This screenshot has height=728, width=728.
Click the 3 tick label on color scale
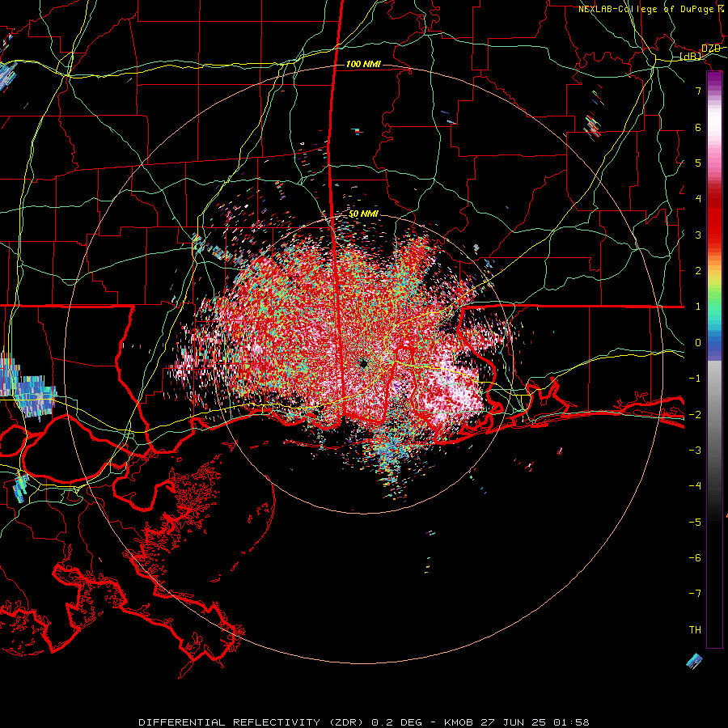(698, 235)
